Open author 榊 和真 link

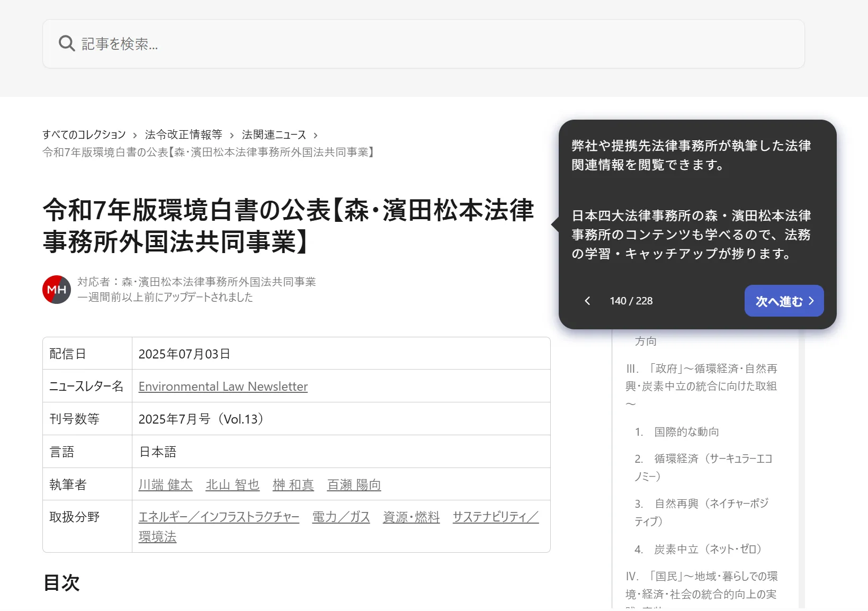293,484
